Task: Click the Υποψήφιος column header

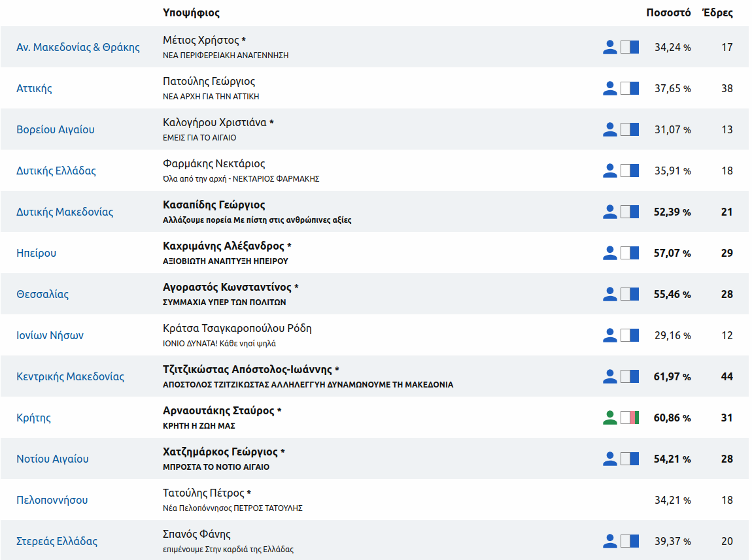Action: point(191,13)
